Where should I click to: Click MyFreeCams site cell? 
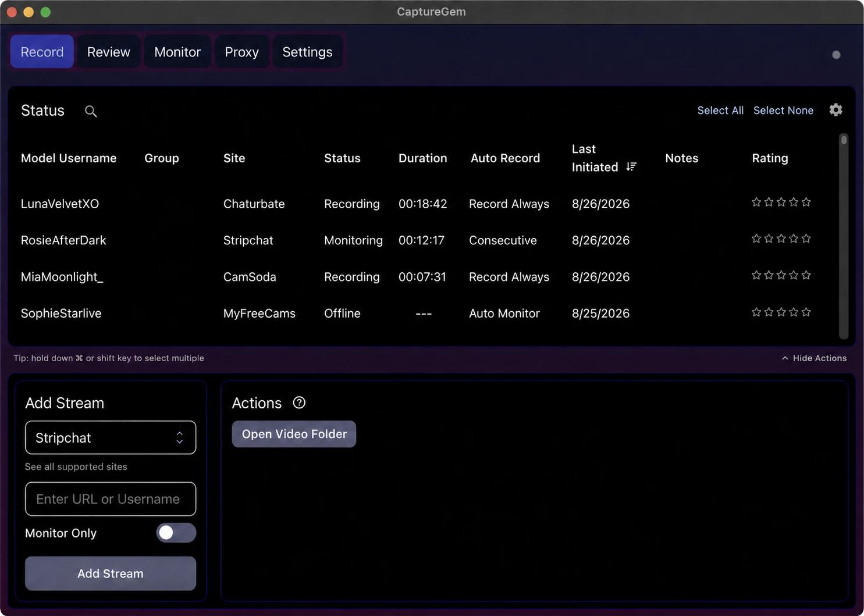[x=259, y=314]
